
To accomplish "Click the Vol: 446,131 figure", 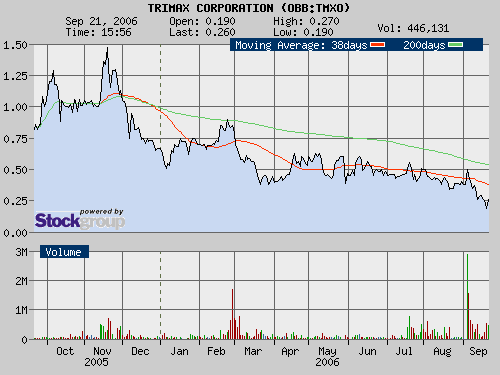I will [413, 28].
